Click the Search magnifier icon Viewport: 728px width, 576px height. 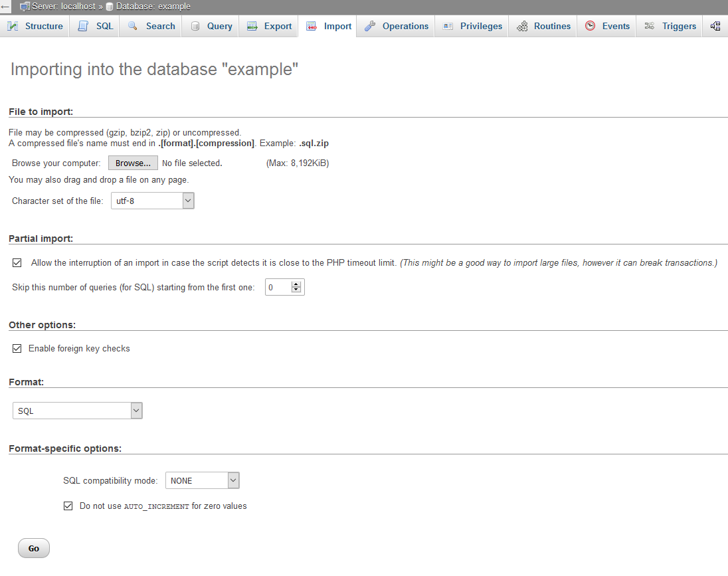pos(133,26)
